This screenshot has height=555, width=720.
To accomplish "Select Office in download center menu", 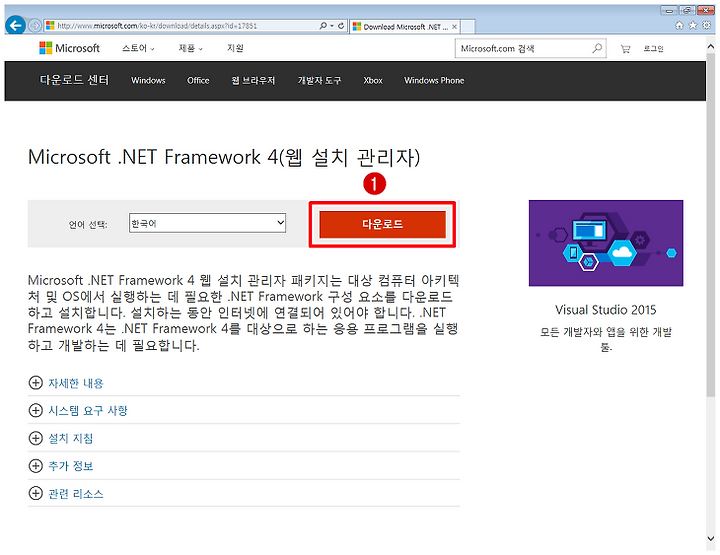I will pos(198,80).
